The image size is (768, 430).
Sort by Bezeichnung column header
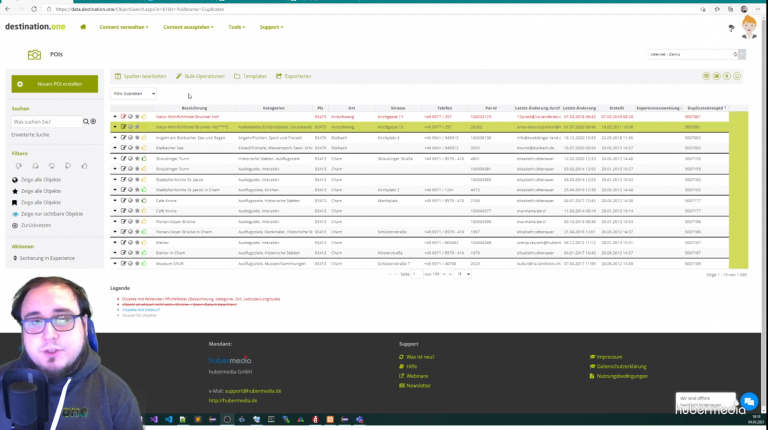194,108
